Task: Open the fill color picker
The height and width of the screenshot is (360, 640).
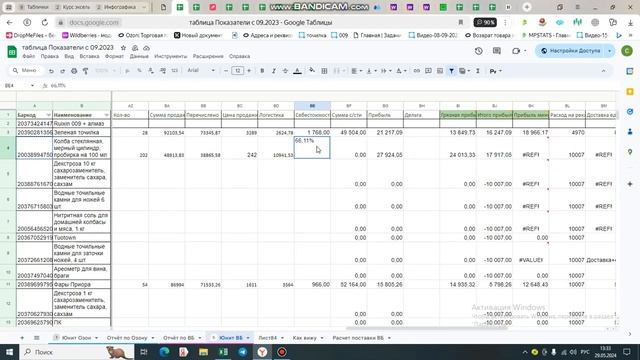Action: pos(312,71)
